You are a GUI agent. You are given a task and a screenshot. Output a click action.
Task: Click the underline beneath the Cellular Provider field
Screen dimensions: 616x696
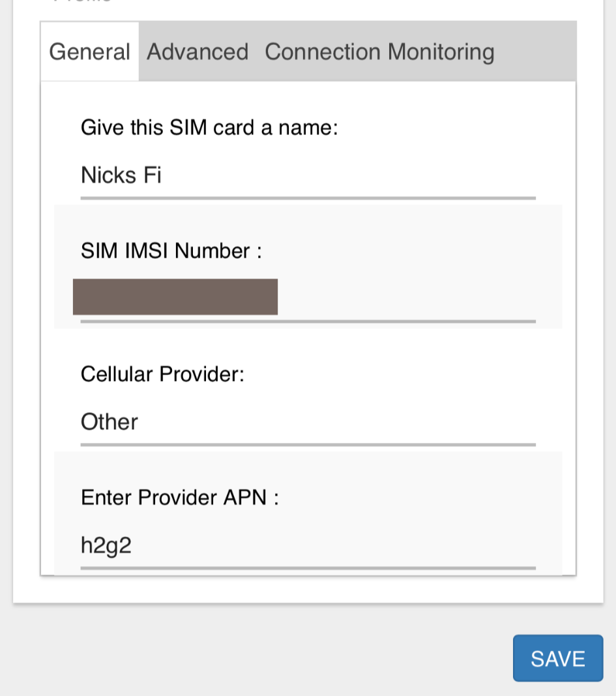[308, 444]
